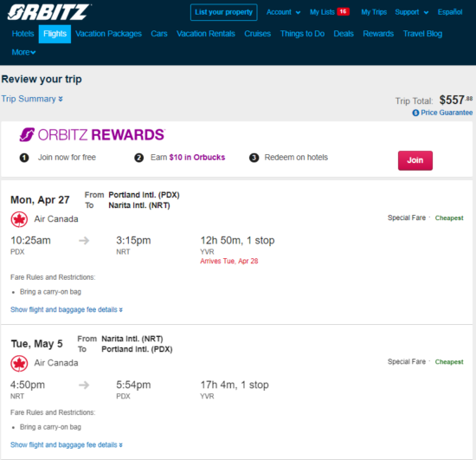Click step 3 Redeem on hotels circle

(254, 158)
